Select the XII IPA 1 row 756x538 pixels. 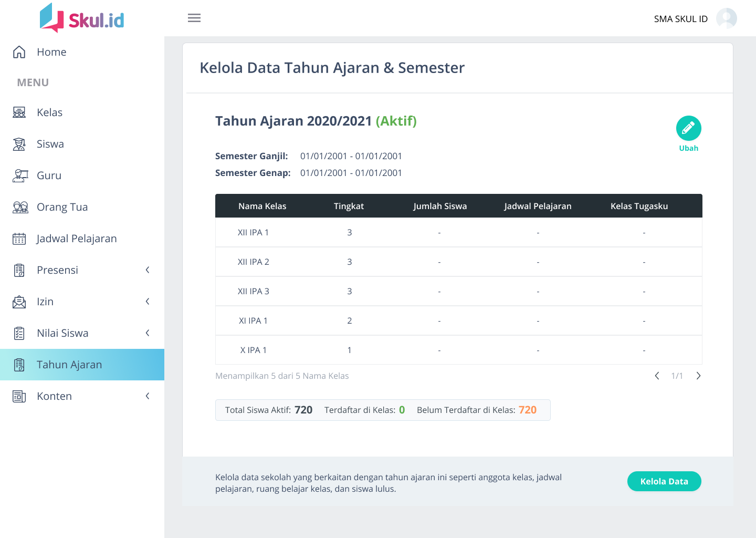(x=458, y=232)
